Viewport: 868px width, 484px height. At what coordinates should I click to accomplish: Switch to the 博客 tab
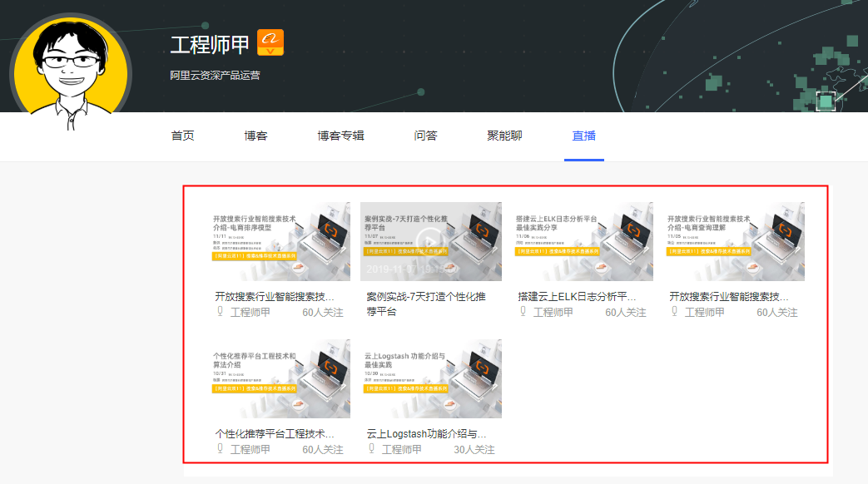click(255, 136)
